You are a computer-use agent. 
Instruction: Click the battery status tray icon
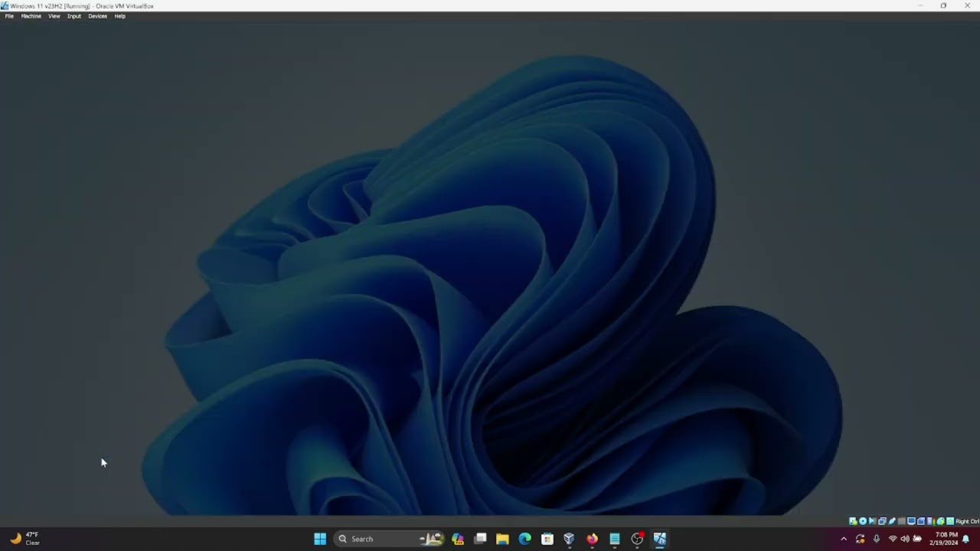click(x=917, y=539)
